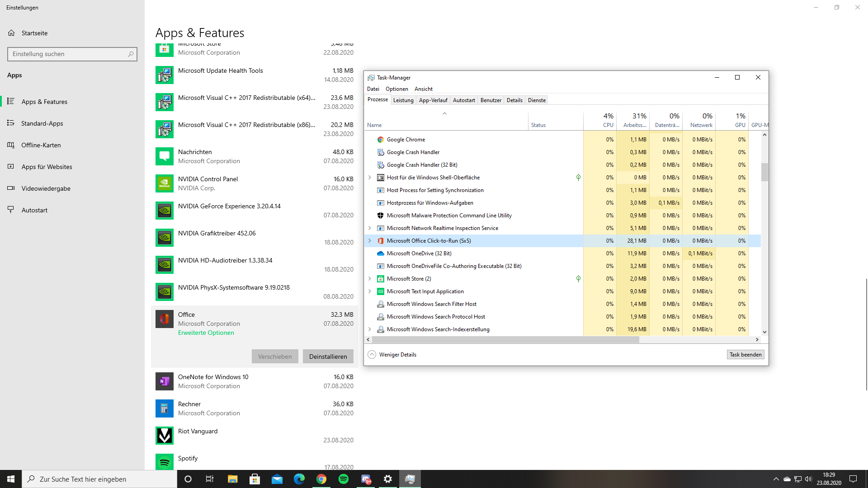Click Erweiterte Optionen for Office
The image size is (868, 488).
[x=206, y=333]
